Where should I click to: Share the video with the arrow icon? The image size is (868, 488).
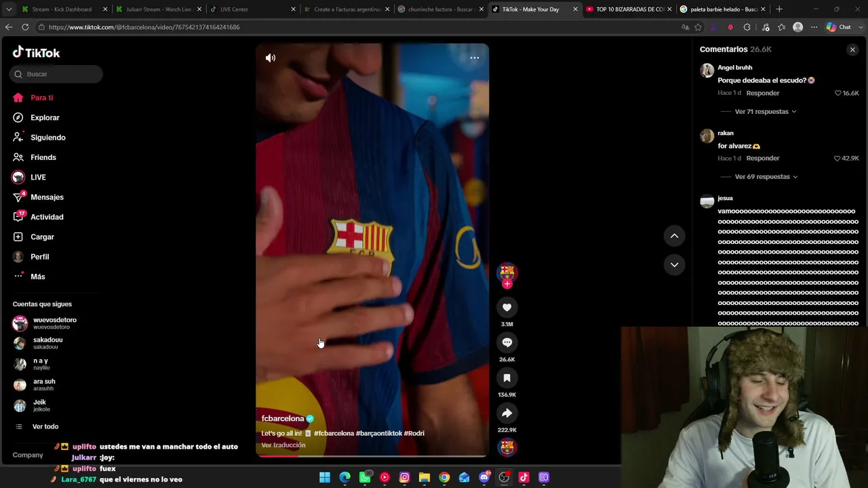(x=507, y=413)
